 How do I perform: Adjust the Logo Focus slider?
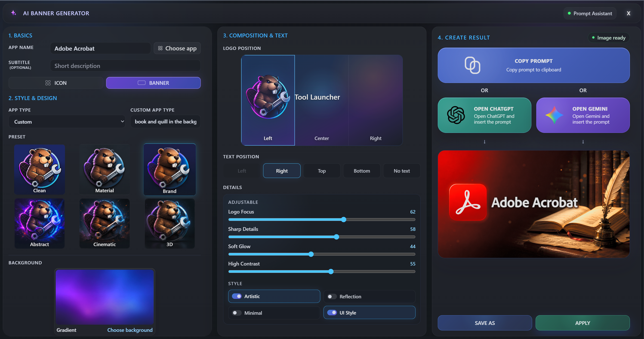coord(322,219)
